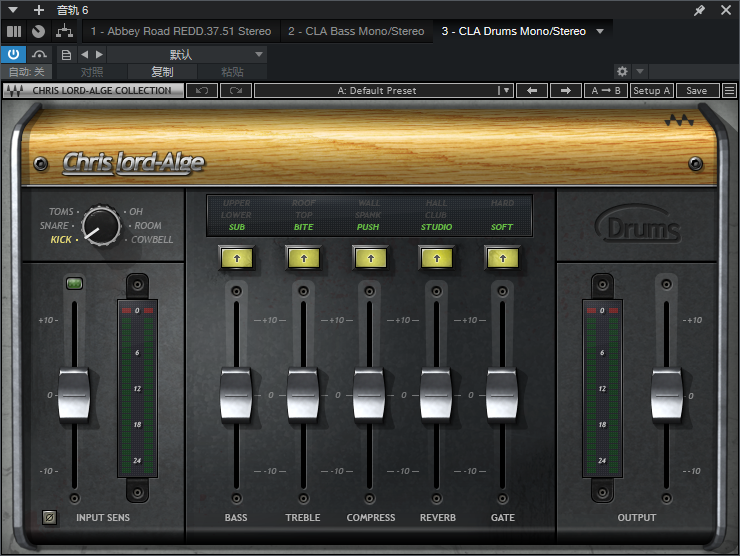
Task: Add a new insert with plus icon
Action: coord(39,9)
